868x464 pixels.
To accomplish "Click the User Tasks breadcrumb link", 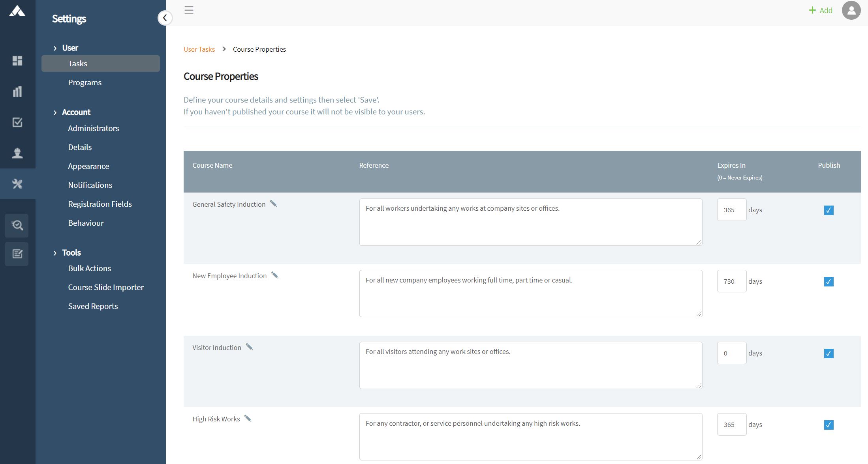I will click(x=199, y=49).
